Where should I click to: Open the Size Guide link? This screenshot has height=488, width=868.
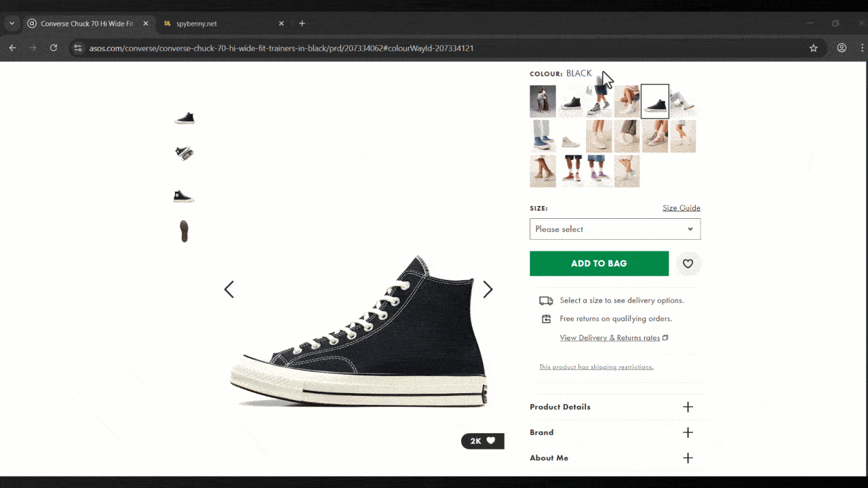coord(681,208)
